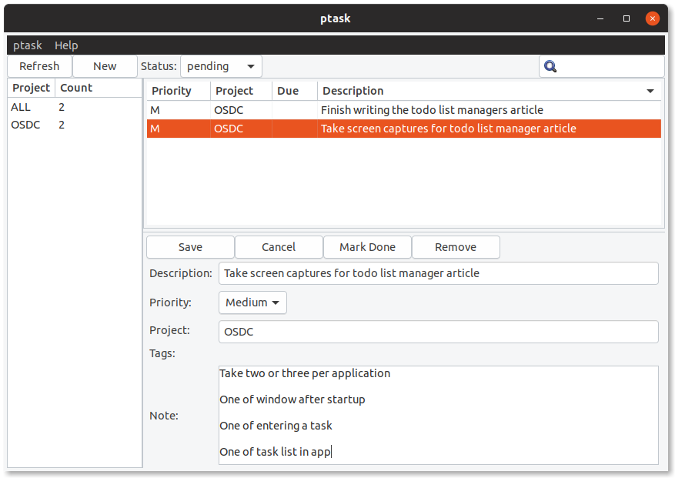This screenshot has width=675, height=478.
Task: Remove the selected task
Action: click(455, 247)
